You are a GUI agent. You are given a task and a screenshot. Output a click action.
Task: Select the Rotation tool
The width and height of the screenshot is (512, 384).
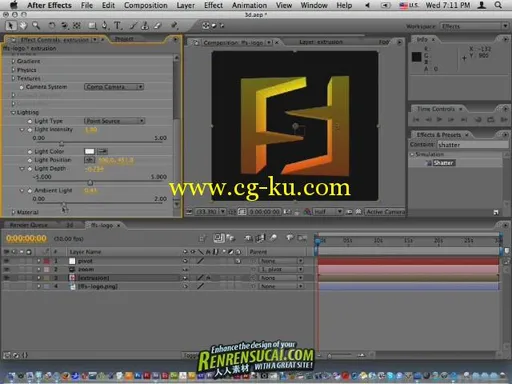52,26
